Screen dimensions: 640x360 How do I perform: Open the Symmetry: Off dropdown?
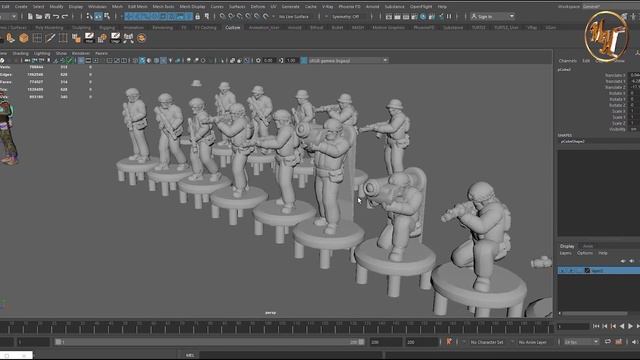coord(347,17)
